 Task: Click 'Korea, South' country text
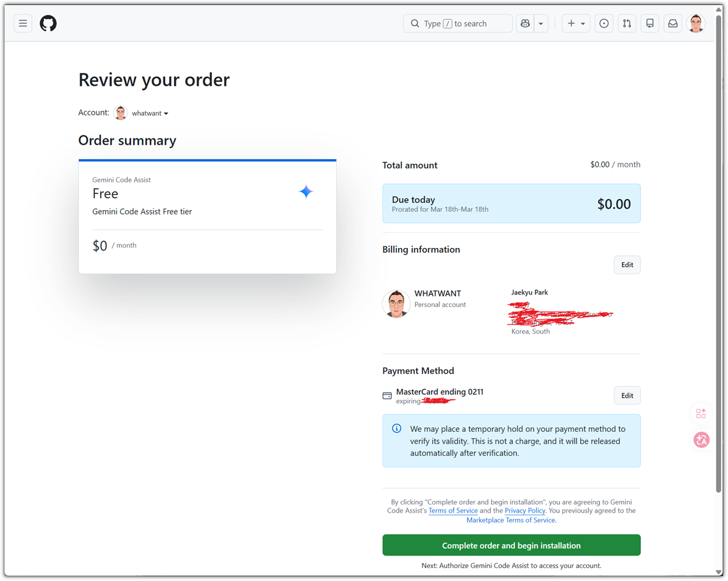530,331
